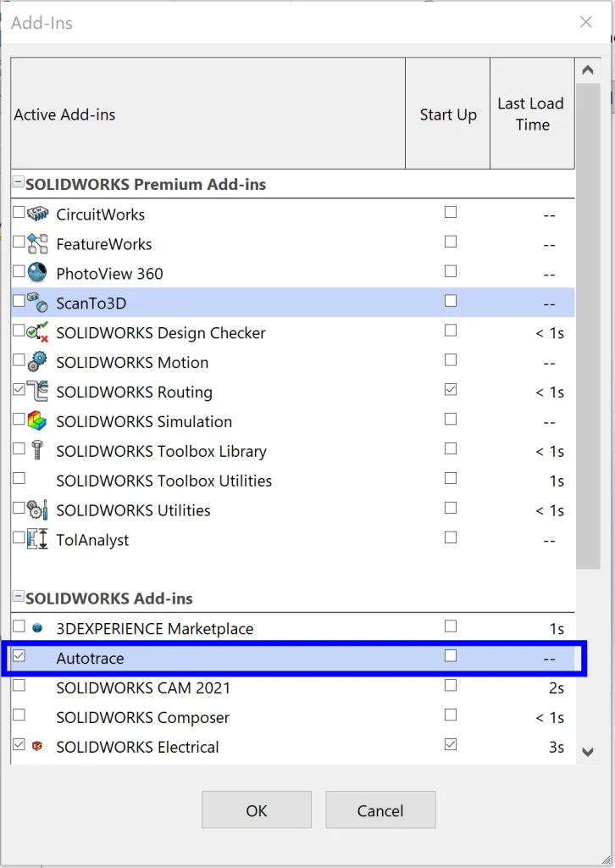Click the ScanTo3D add-in icon
Image resolution: width=615 pixels, height=868 pixels.
pos(38,303)
